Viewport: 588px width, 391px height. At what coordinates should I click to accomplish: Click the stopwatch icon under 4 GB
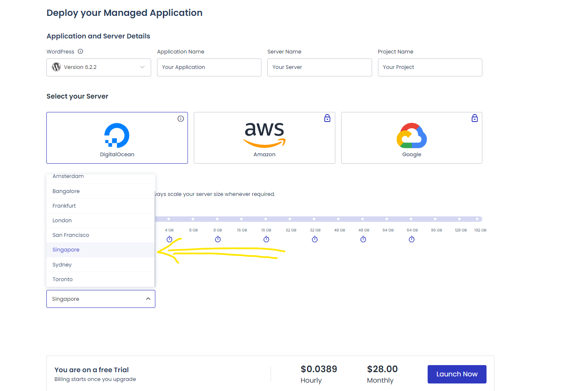click(170, 239)
